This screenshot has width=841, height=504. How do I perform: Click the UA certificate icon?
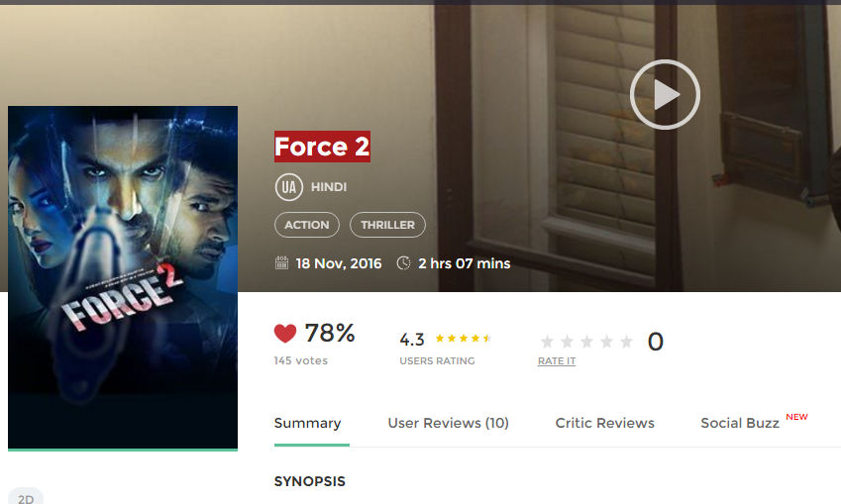pyautogui.click(x=288, y=186)
